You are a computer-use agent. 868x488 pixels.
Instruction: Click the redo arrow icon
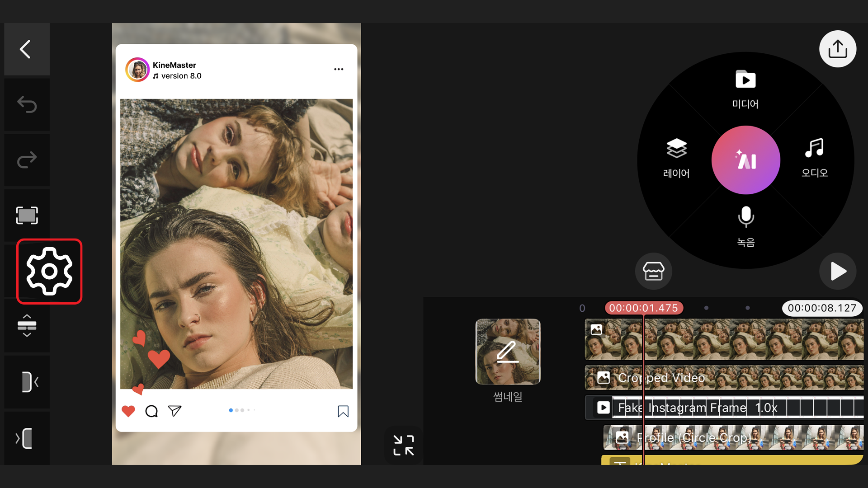coord(27,160)
